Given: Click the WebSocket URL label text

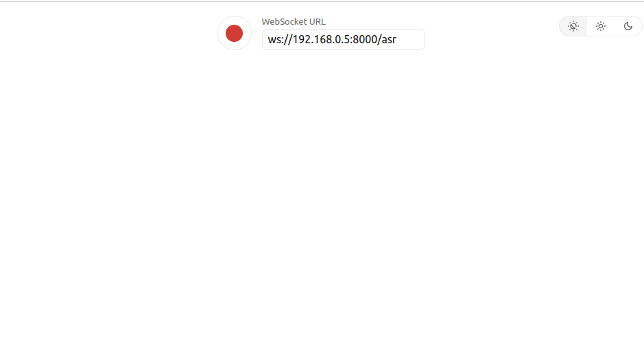Looking at the screenshot, I should [294, 22].
